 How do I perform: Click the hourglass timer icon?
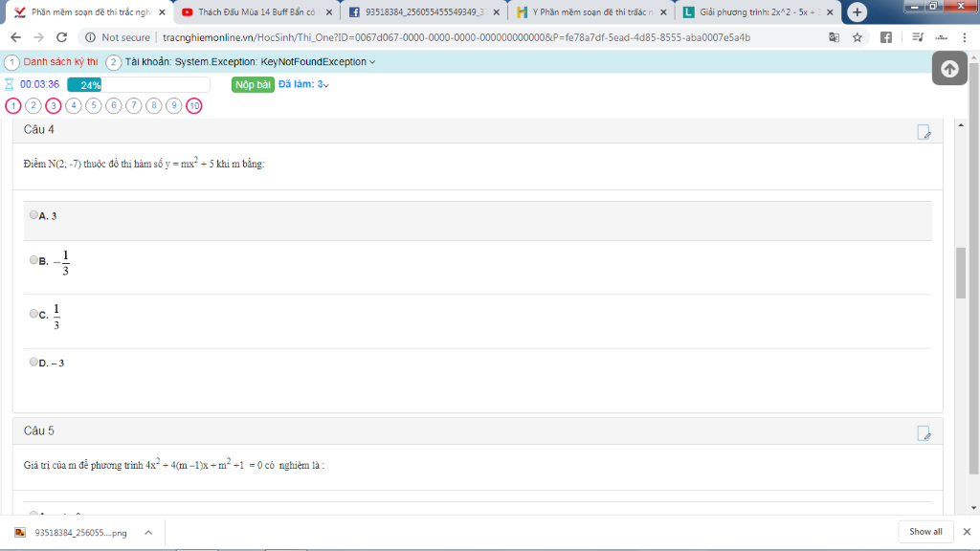[x=9, y=84]
